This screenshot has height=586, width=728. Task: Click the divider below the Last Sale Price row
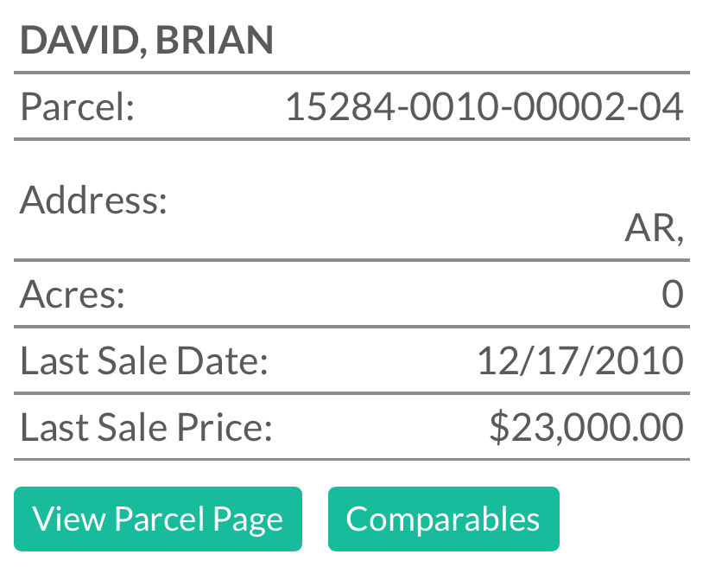click(351, 459)
